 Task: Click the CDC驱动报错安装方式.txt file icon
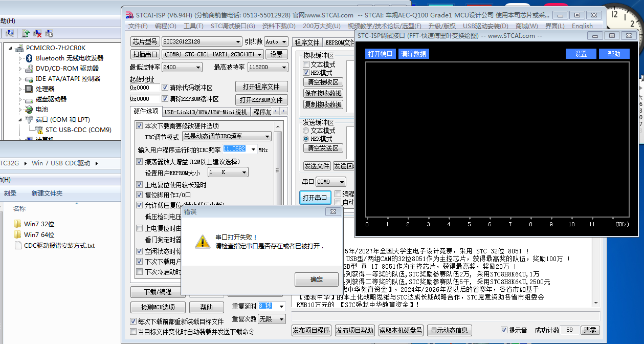[x=17, y=245]
